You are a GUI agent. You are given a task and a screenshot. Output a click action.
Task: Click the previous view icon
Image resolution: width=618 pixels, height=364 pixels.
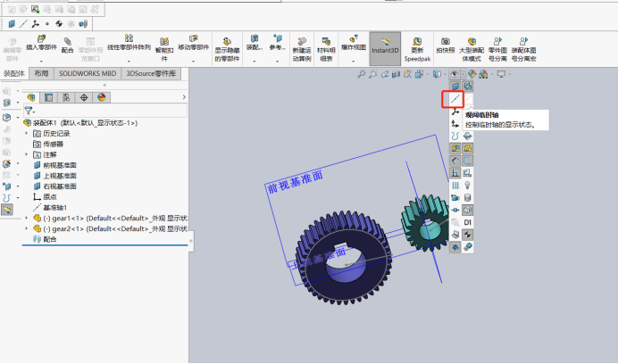[384, 74]
